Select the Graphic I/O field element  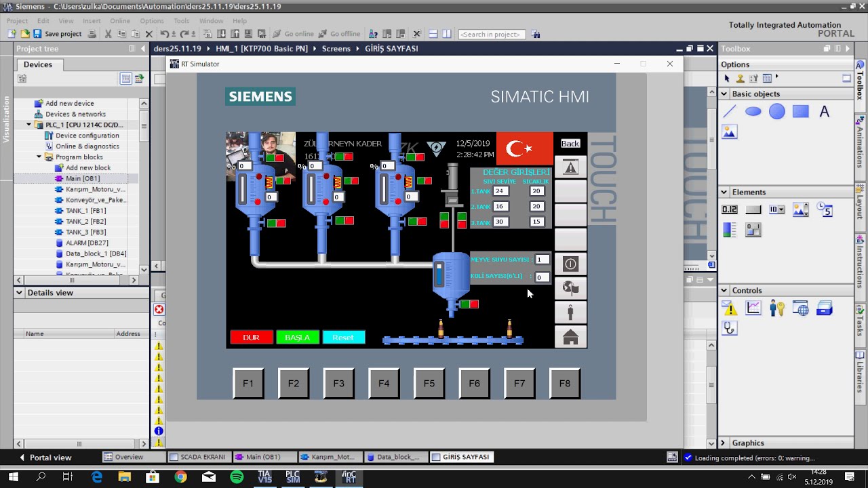pyautogui.click(x=801, y=210)
